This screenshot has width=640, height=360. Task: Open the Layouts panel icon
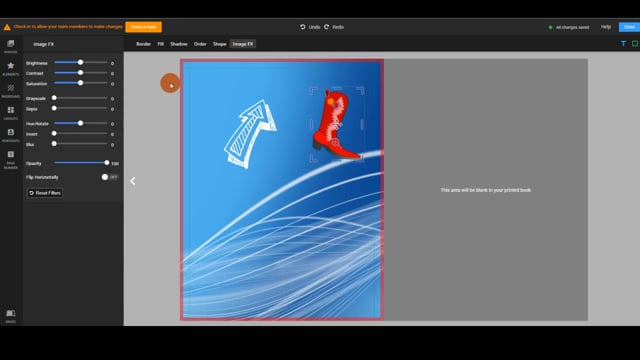(x=11, y=110)
